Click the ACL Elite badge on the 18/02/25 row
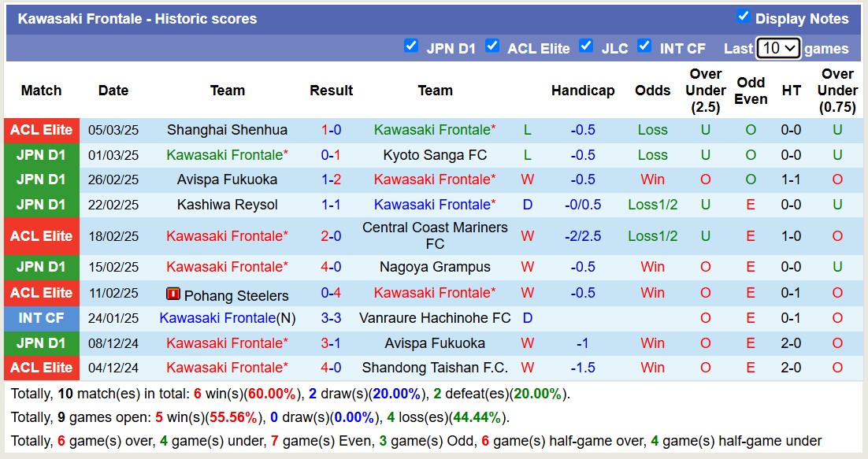 [x=41, y=236]
